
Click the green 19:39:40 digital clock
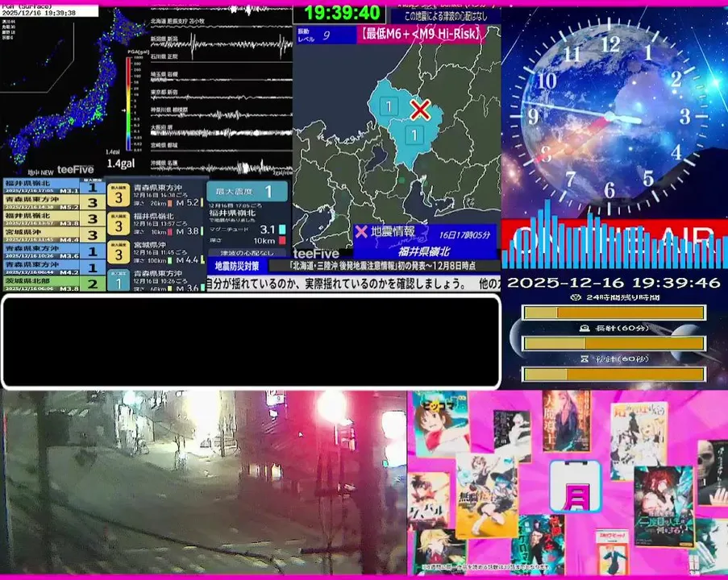tap(342, 13)
